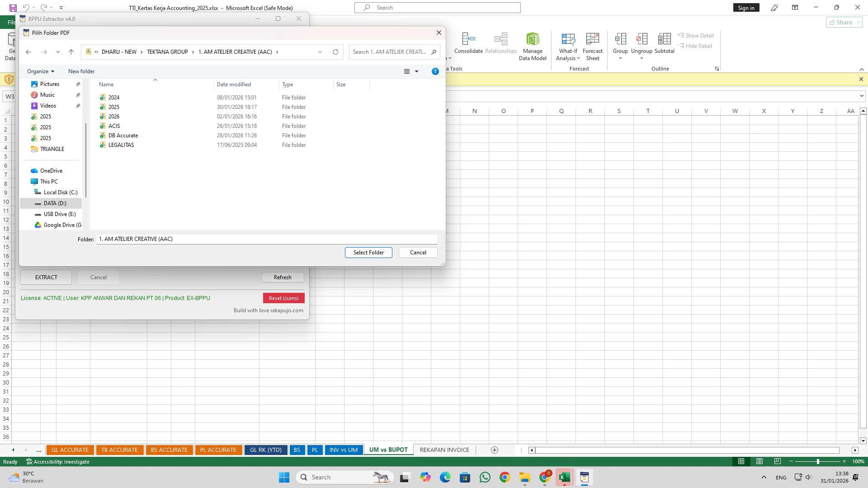Click the Select Folder button
This screenshot has width=868, height=488.
(x=368, y=252)
